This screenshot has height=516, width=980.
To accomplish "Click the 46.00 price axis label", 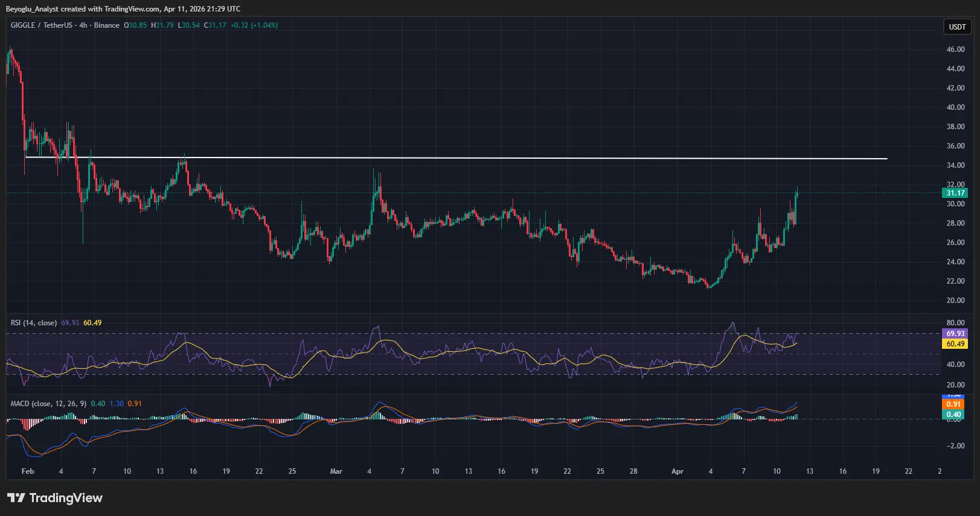I will click(x=955, y=49).
